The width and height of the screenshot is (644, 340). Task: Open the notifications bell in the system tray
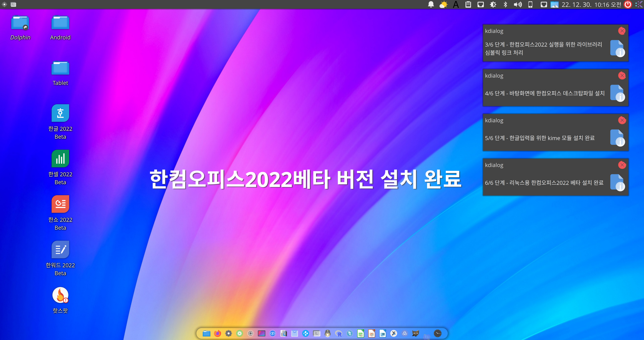431,5
